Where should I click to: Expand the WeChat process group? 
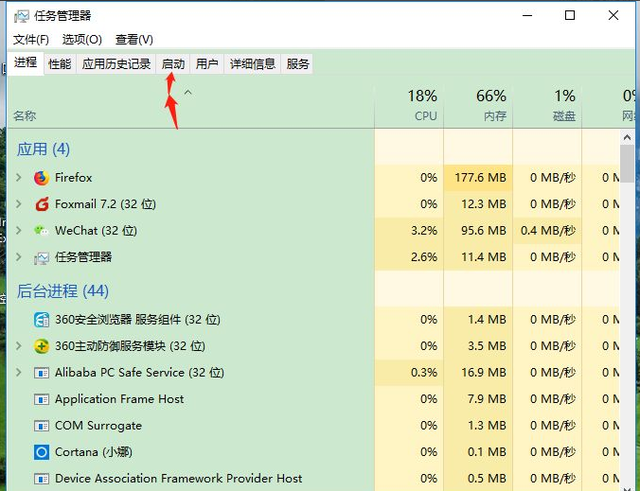point(19,230)
